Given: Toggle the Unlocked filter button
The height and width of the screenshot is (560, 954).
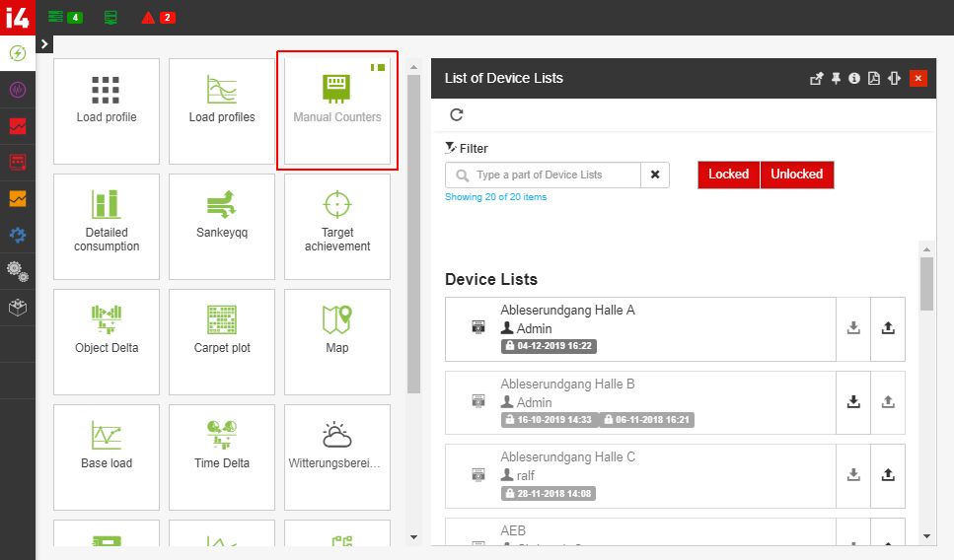Looking at the screenshot, I should click(796, 175).
